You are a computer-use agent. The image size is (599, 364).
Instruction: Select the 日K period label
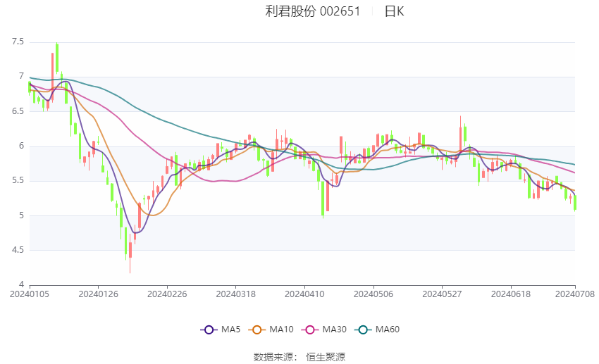tap(394, 11)
